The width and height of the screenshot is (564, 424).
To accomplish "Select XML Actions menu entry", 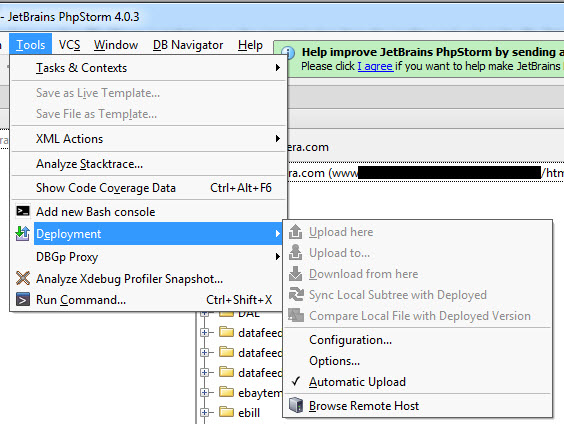I will [x=149, y=138].
